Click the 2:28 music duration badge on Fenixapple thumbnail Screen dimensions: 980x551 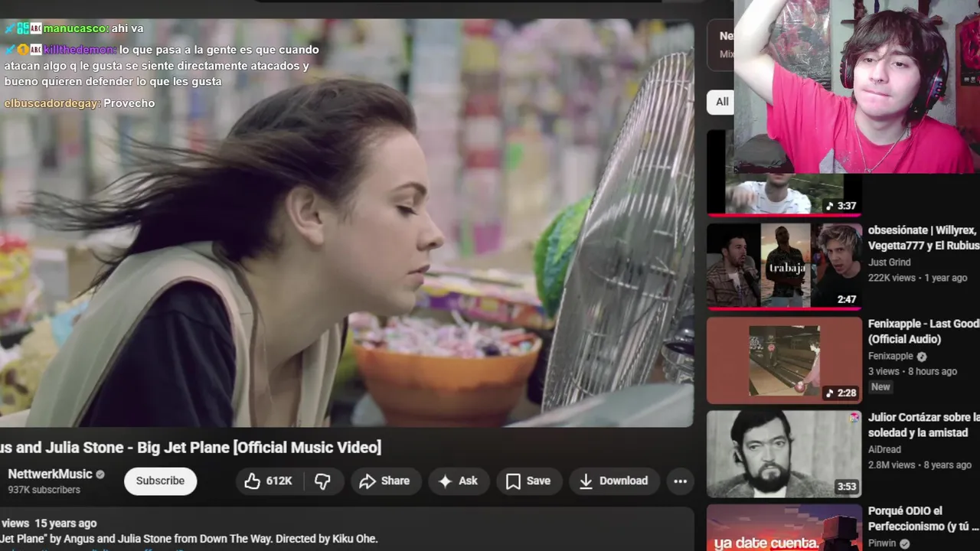point(841,393)
